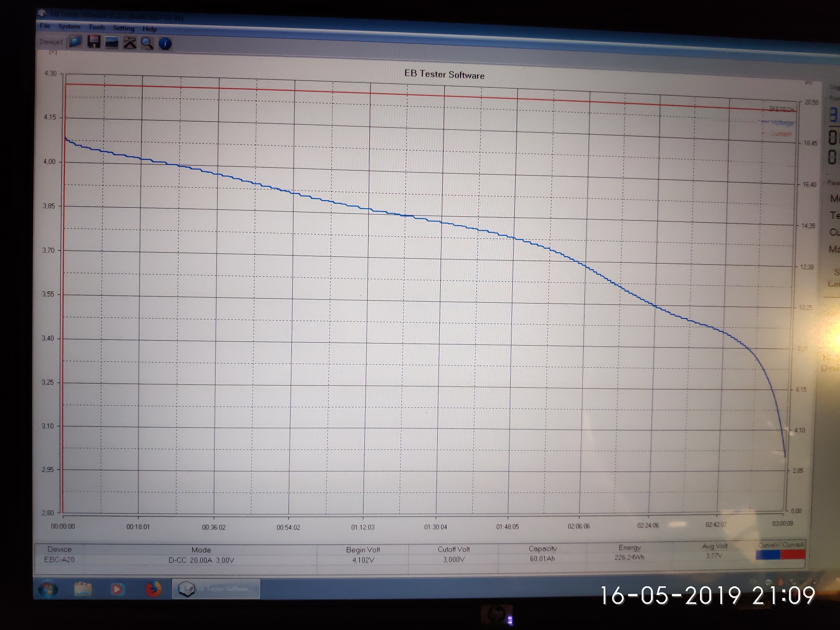840x630 pixels.
Task: Click the picture export toolbar icon
Action: pyautogui.click(x=112, y=42)
